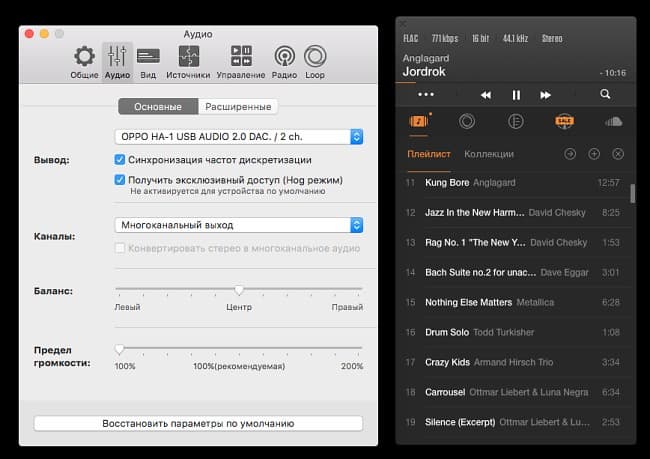Switch to the Коллекции tab
This screenshot has width=650, height=459.
(x=489, y=154)
